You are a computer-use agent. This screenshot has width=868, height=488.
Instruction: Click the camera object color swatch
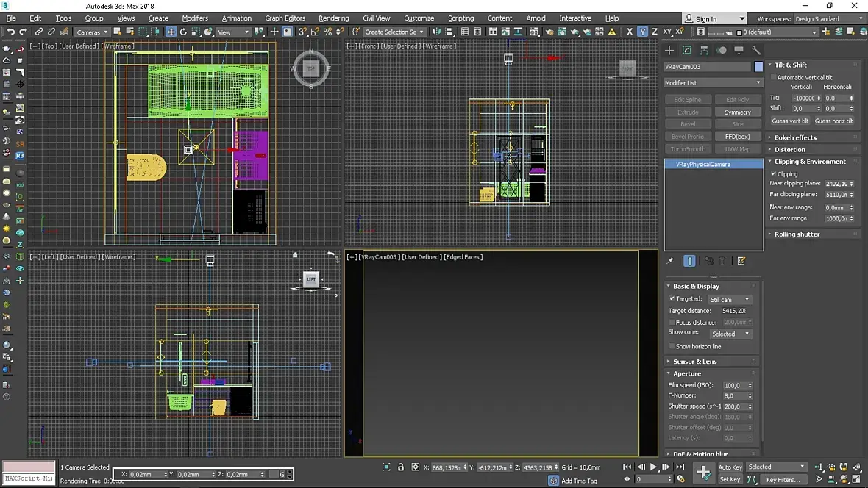tap(758, 67)
